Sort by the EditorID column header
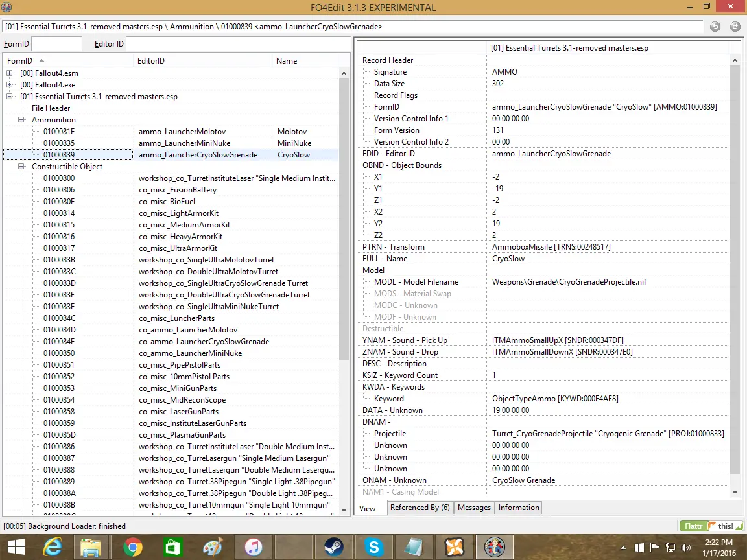 (x=203, y=61)
